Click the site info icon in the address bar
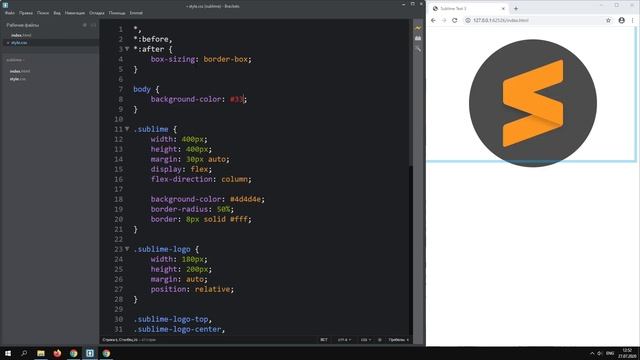This screenshot has height=360, width=640. point(468,20)
